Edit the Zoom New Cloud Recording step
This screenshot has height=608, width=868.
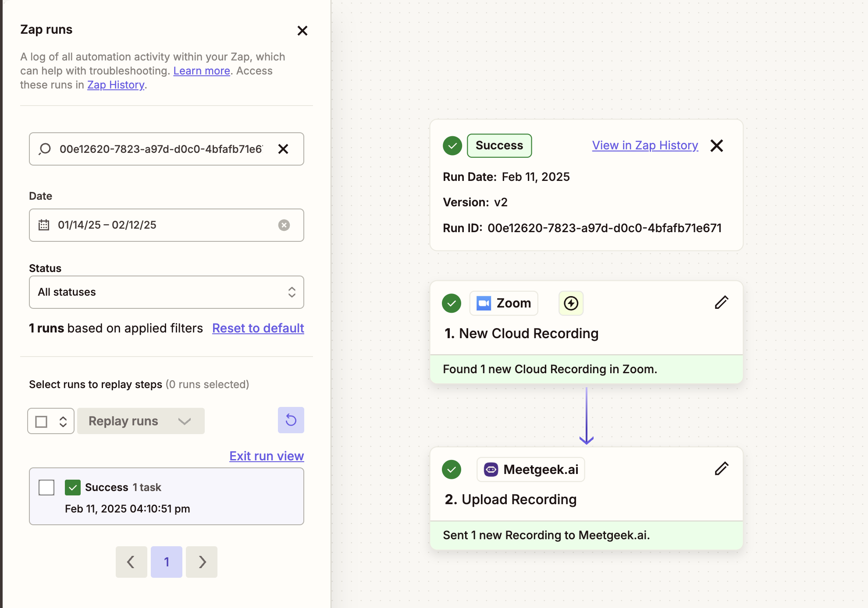pos(721,303)
